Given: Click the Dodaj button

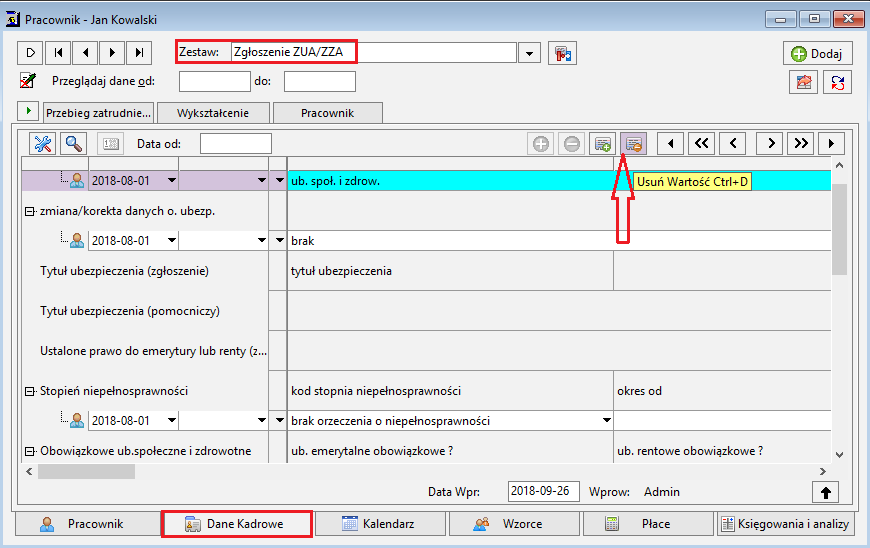Looking at the screenshot, I should [x=817, y=54].
